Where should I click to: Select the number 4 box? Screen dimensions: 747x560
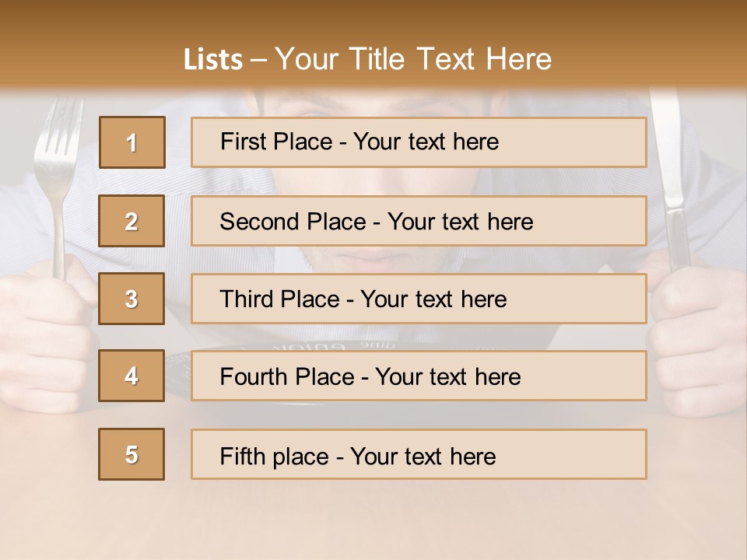132,376
